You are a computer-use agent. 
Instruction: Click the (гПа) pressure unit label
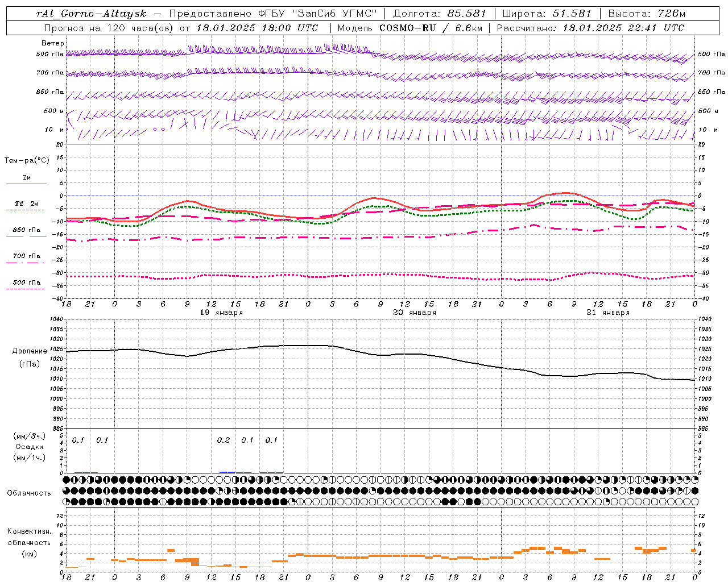coord(29,364)
